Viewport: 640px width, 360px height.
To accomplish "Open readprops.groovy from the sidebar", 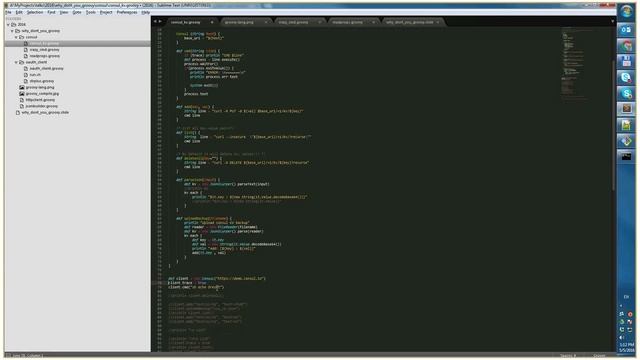I will click(44, 56).
